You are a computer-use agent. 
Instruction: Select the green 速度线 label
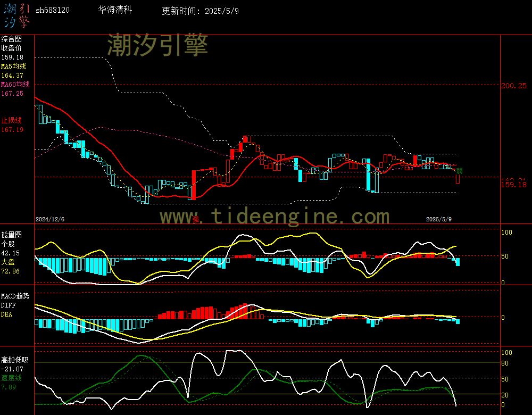[12, 378]
